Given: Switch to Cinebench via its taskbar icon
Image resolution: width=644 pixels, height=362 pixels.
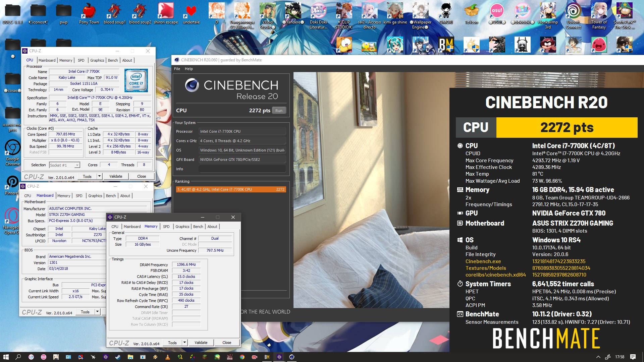Looking at the screenshot, I should [291, 357].
